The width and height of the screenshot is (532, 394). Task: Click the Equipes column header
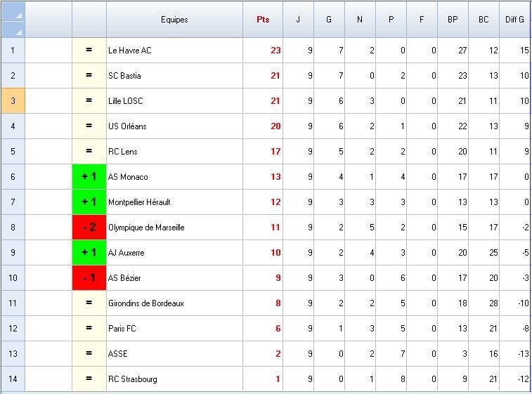pyautogui.click(x=174, y=20)
